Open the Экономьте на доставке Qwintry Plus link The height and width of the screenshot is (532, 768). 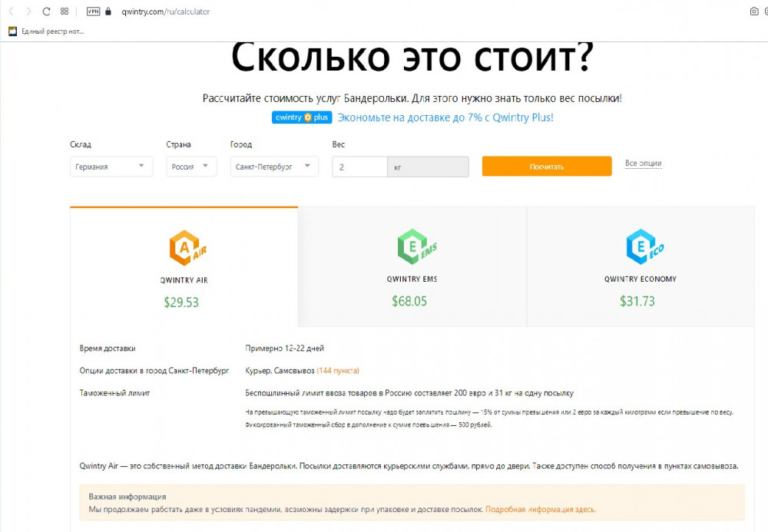point(445,117)
